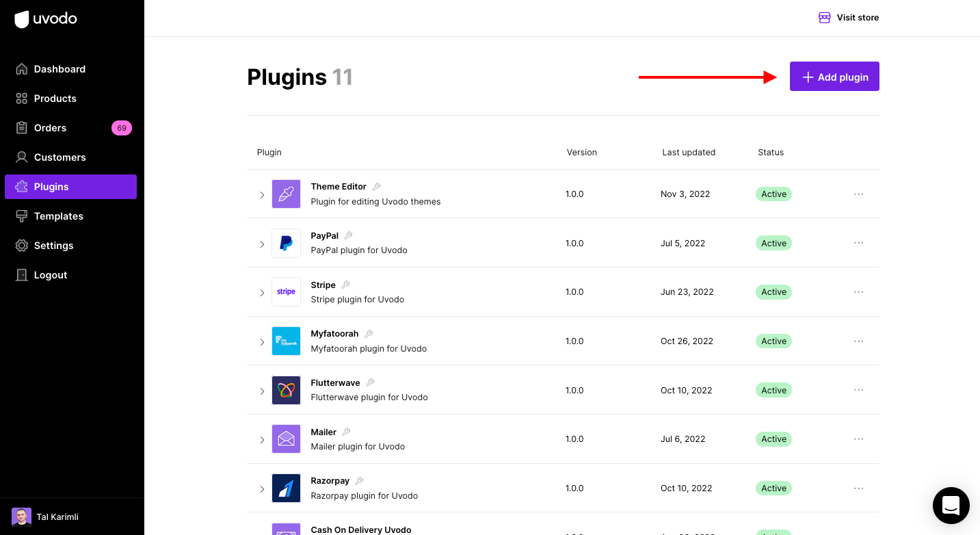Click the Tal Karimli username
The height and width of the screenshot is (535, 980).
(x=57, y=517)
